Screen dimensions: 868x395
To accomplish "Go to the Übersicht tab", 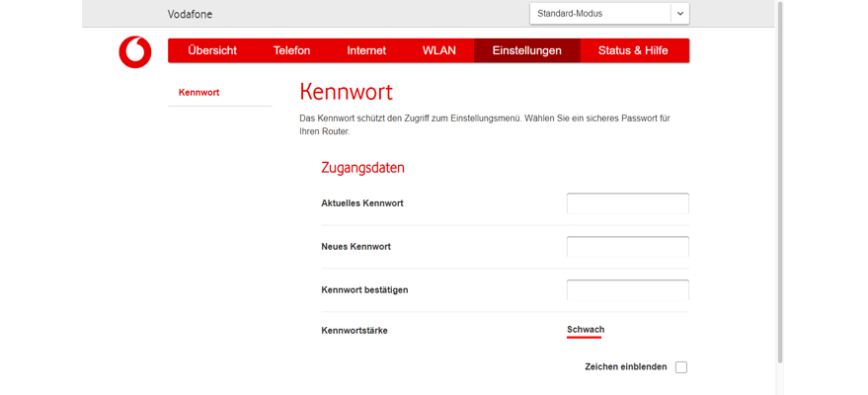I will click(x=212, y=50).
